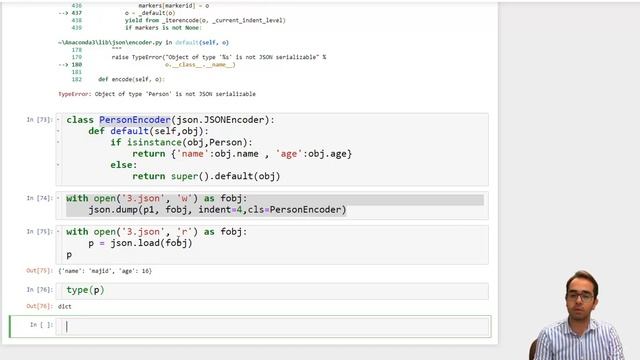The width and height of the screenshot is (640, 360).
Task: Click the 'else:' line in cell 73
Action: [x=124, y=165]
